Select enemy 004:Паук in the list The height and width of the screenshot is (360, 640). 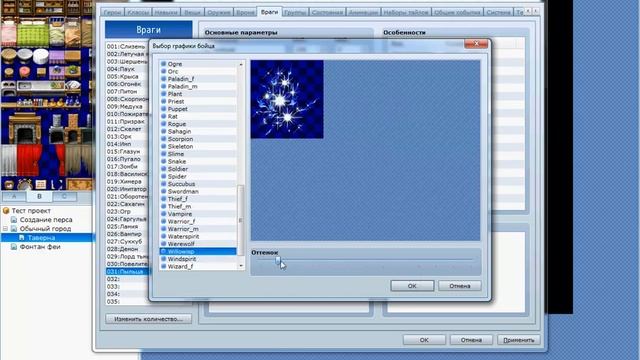(127, 69)
